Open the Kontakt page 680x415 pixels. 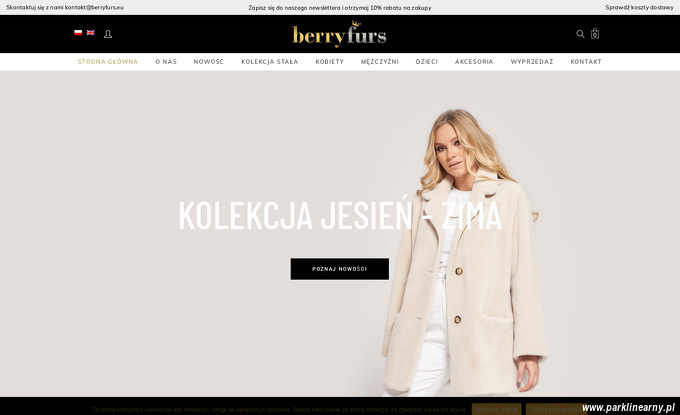(x=586, y=62)
